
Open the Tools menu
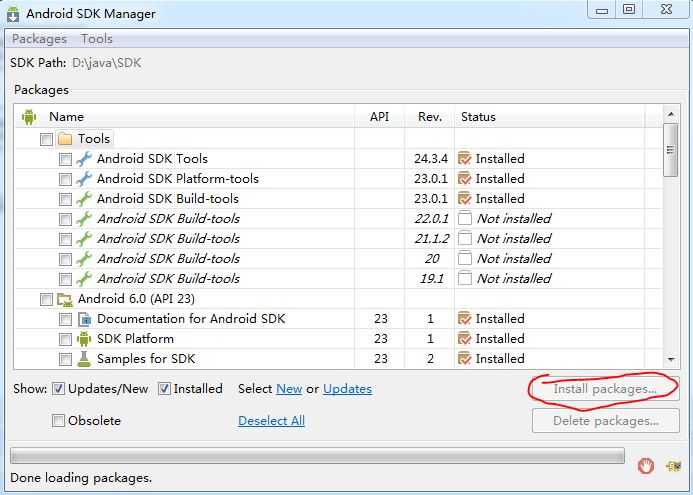pos(96,39)
